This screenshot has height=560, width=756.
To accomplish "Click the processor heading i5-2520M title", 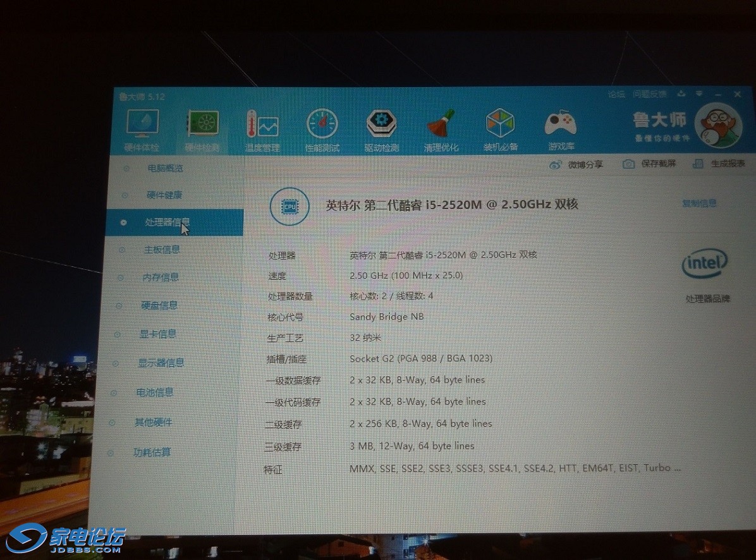I will pyautogui.click(x=452, y=204).
